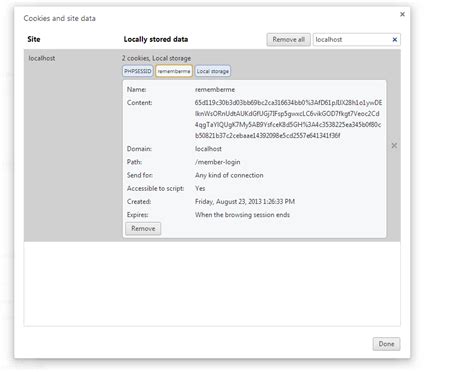
Task: Click the Remove all button
Action: click(288, 40)
